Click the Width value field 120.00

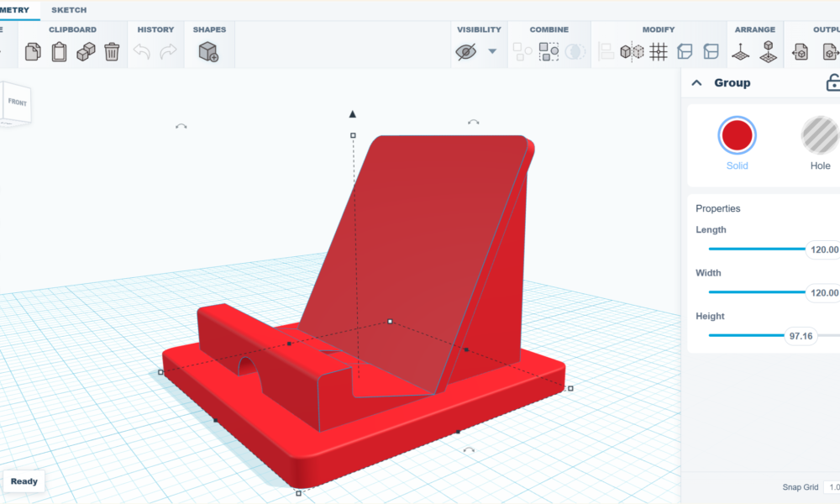click(823, 292)
